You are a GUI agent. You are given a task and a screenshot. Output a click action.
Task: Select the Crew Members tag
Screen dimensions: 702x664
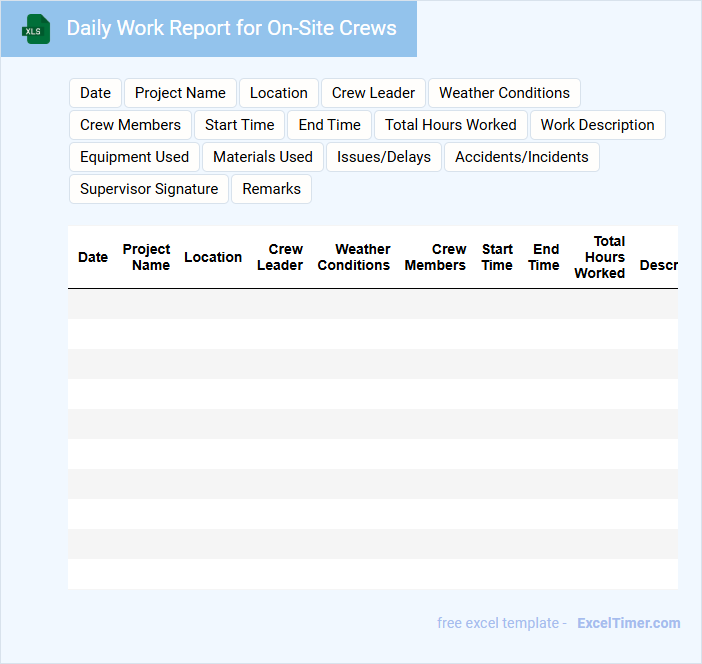[x=130, y=125]
